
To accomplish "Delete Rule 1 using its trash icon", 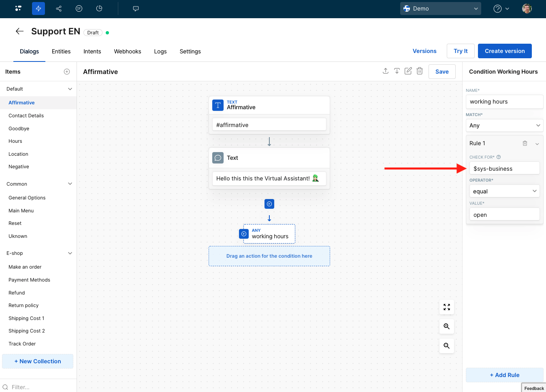I will tap(525, 143).
